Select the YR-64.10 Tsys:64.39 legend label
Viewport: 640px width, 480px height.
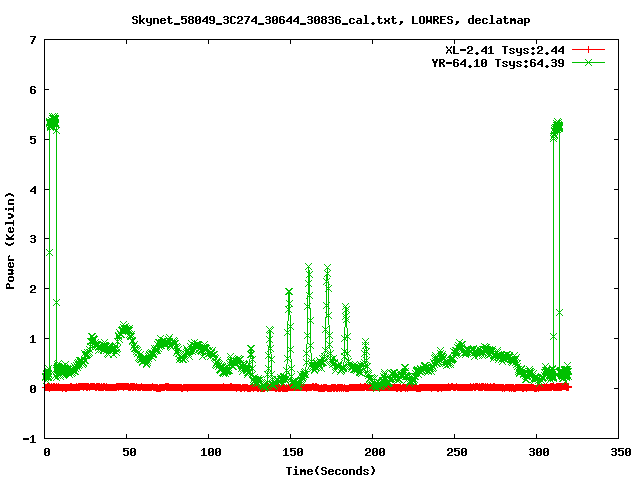[498, 63]
